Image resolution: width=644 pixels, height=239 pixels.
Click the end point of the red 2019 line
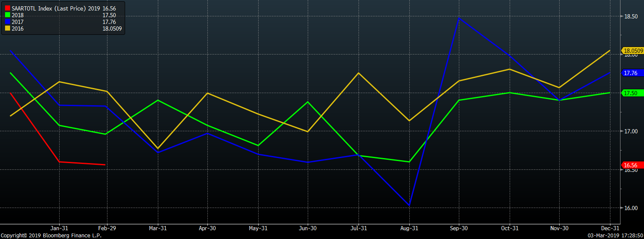[x=105, y=165]
